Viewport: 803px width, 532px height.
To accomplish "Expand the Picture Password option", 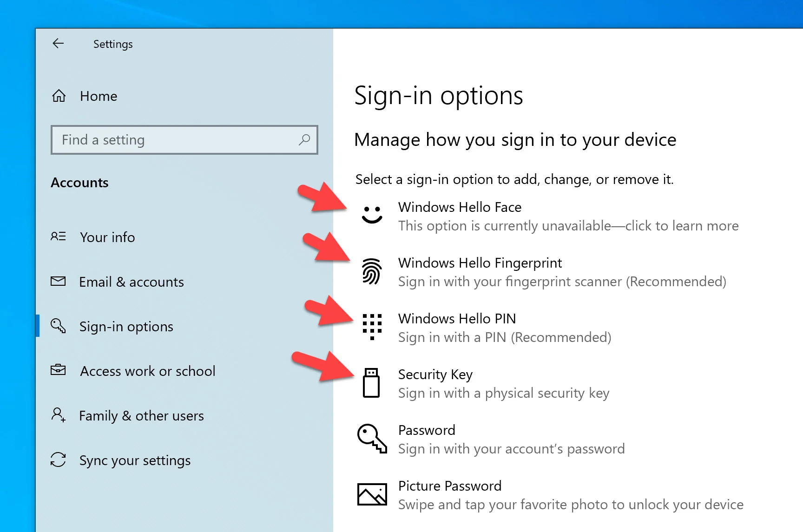I will point(550,495).
